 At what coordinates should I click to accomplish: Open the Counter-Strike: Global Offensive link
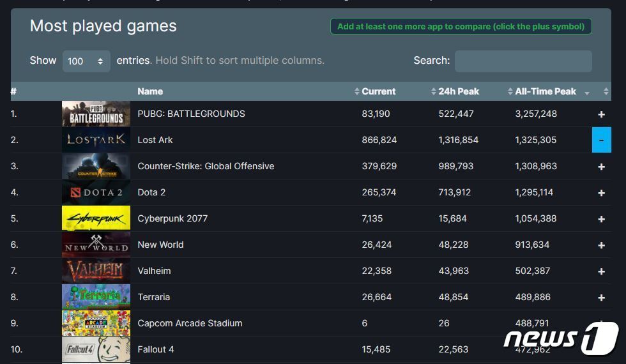point(206,166)
